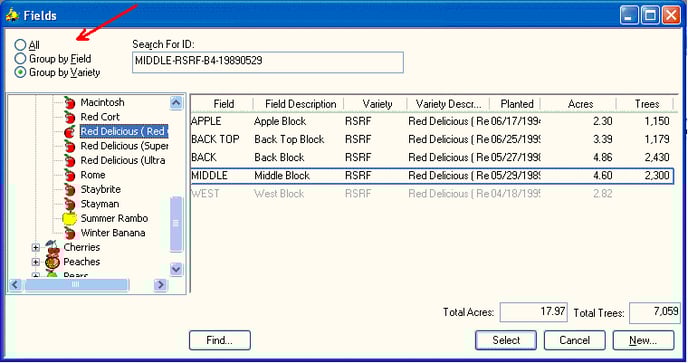Click the Cherries group icon
This screenshot has height=363, width=688.
point(53,248)
